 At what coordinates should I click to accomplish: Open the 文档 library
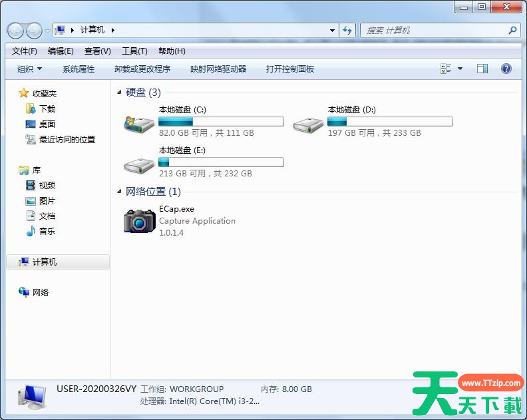[41, 216]
